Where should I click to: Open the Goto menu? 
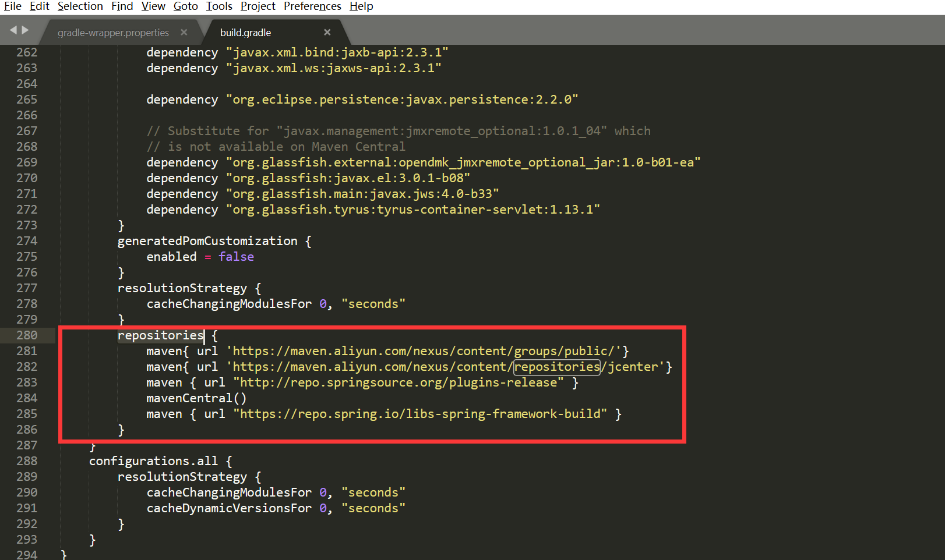(x=185, y=6)
